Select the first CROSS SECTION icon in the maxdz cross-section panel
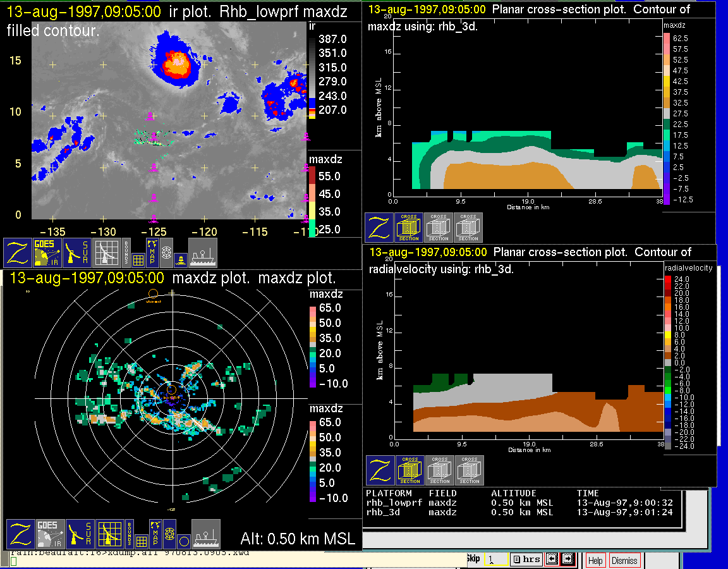728x569 pixels. [x=409, y=228]
